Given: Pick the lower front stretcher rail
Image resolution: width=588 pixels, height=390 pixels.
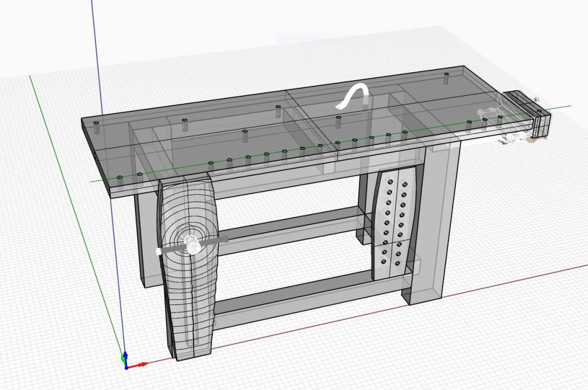Looking at the screenshot, I should 299,299.
